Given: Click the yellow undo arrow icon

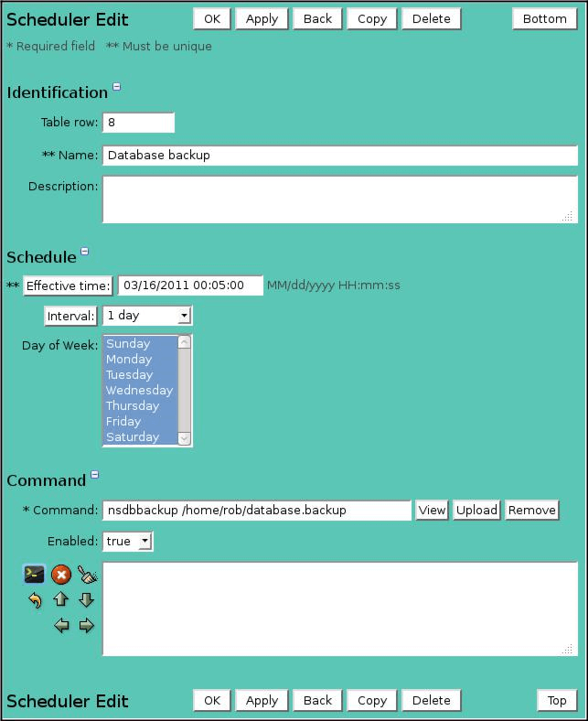Looking at the screenshot, I should 35,600.
